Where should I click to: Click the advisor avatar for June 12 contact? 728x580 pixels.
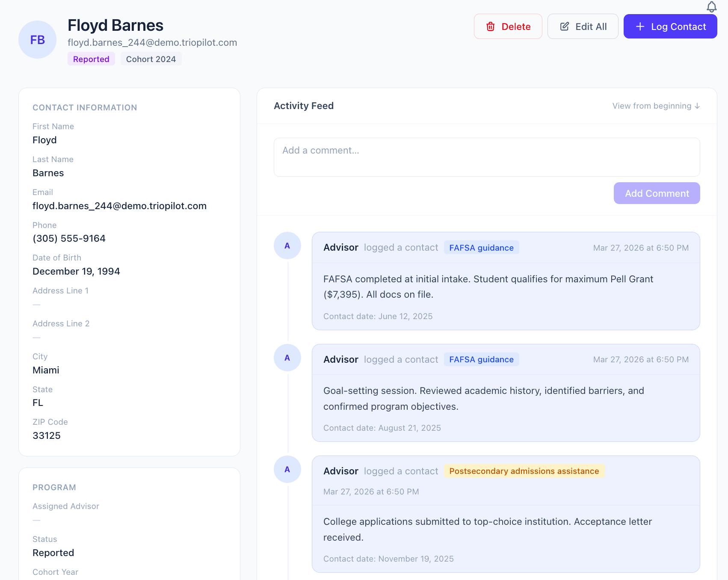point(287,246)
